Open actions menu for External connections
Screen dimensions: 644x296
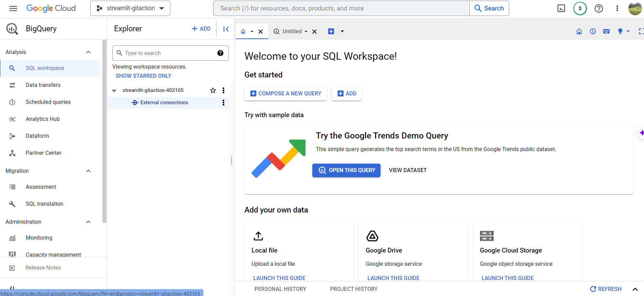tap(223, 103)
